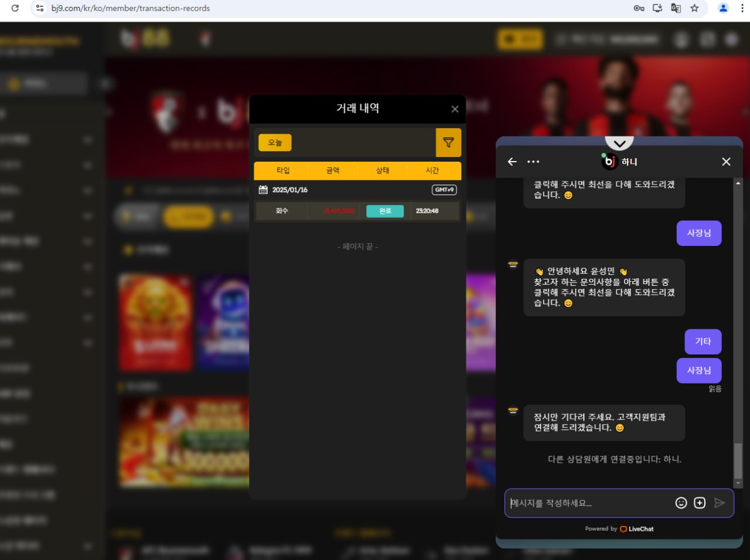Click the chat window scrollbar
This screenshot has height=560, width=750.
pos(738,460)
